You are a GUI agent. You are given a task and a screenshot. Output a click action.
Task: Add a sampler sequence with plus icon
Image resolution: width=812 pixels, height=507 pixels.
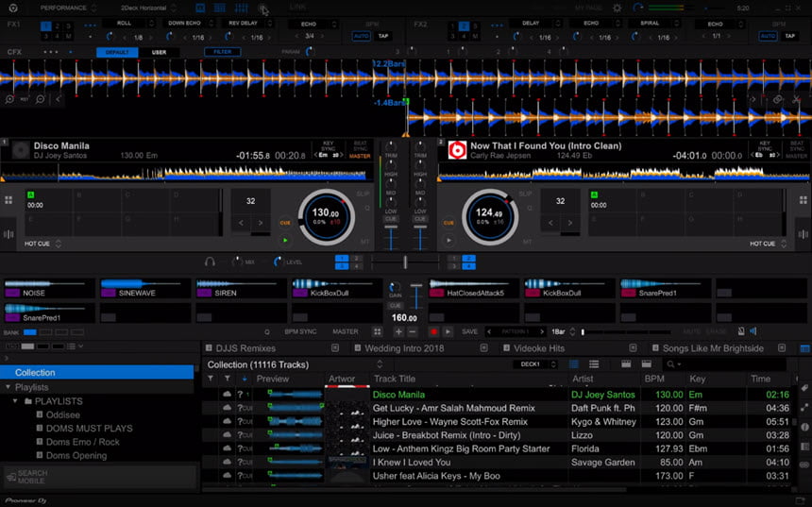click(398, 331)
